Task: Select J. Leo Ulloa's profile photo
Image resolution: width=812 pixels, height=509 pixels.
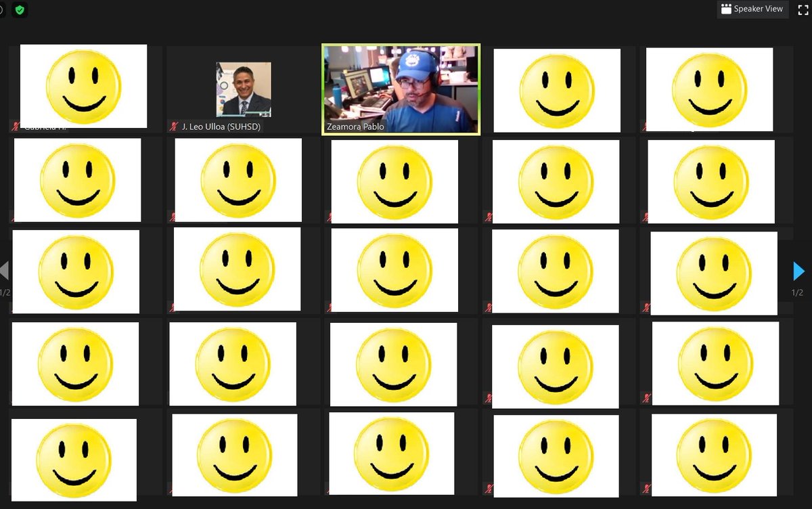Action: tap(244, 89)
